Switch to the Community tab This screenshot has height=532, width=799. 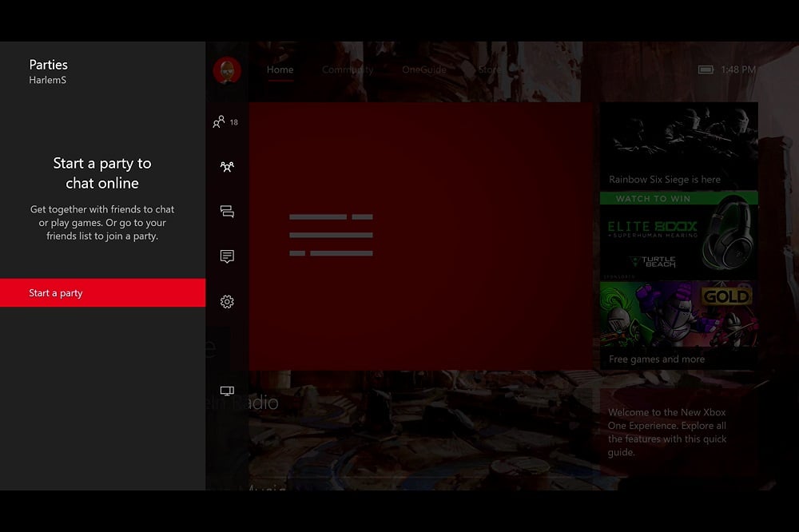click(x=348, y=69)
